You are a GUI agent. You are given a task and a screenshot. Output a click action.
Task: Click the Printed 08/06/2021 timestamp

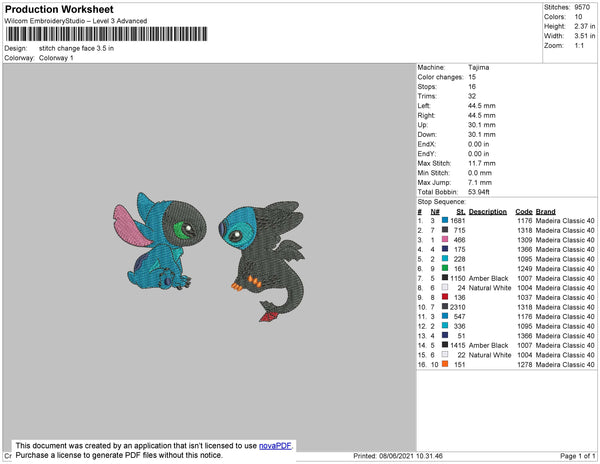coord(398,456)
